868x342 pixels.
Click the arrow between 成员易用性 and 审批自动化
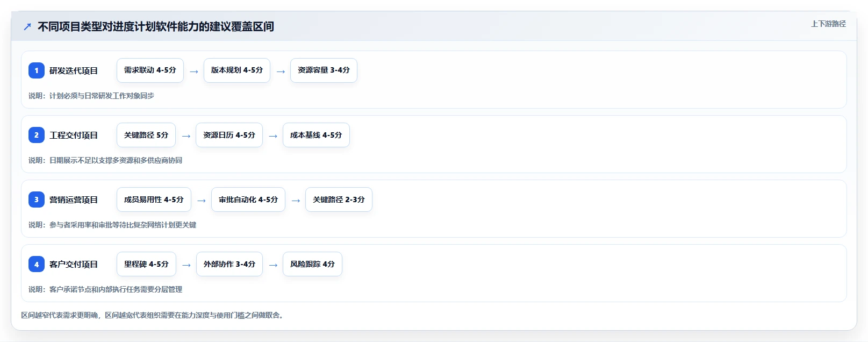click(x=202, y=201)
